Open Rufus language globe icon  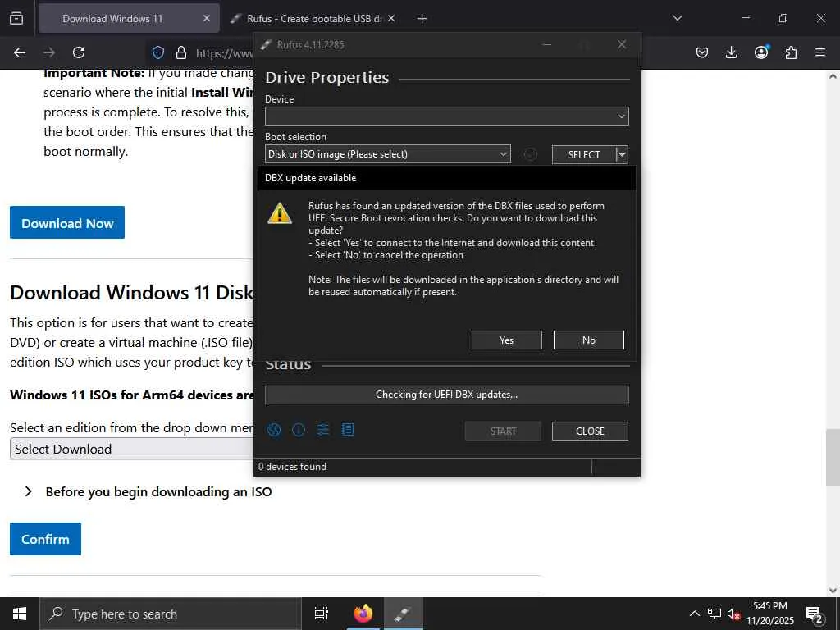point(274,430)
